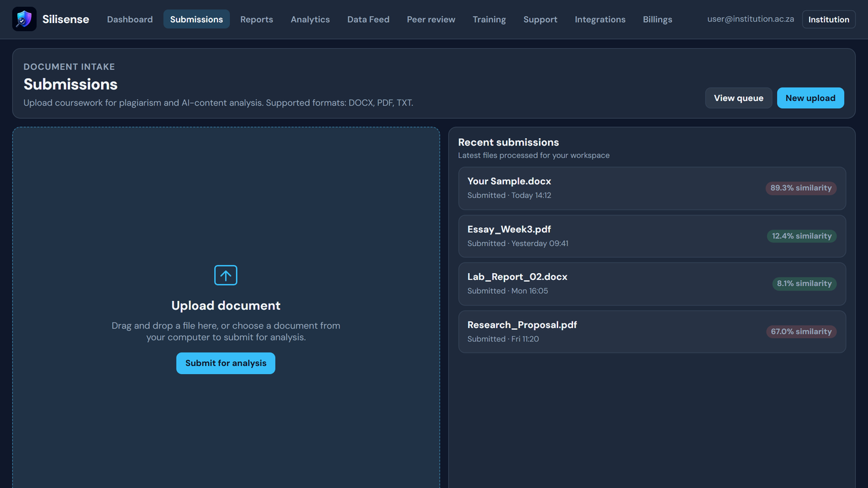868x488 pixels.
Task: Click the upload arrow icon in drop zone
Action: [226, 275]
